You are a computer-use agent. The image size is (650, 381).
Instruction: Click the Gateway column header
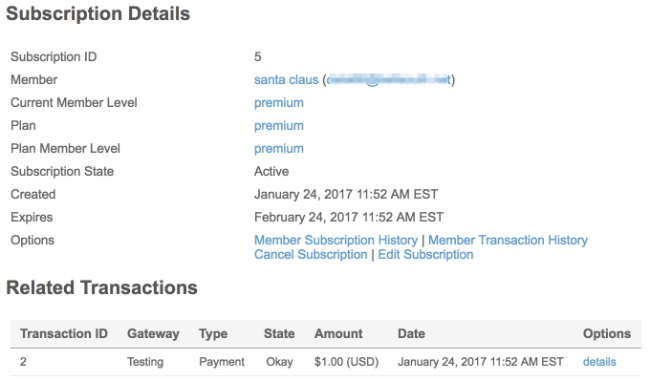pos(153,334)
